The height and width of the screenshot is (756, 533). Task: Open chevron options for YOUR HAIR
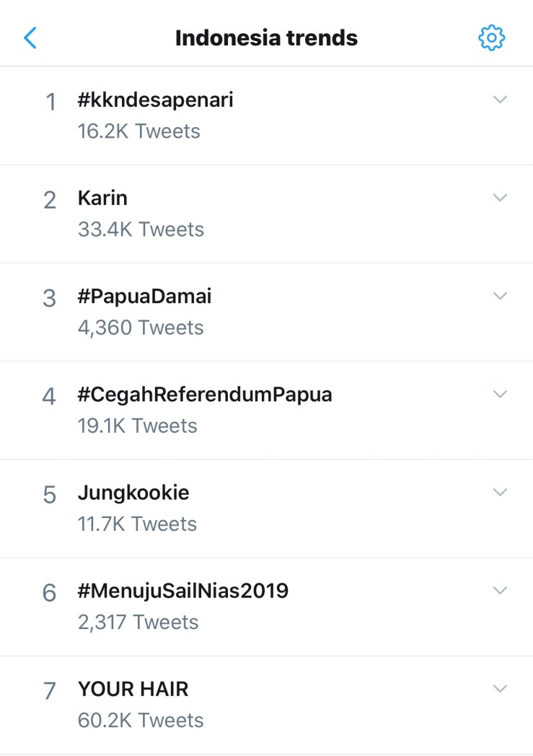[x=500, y=688]
